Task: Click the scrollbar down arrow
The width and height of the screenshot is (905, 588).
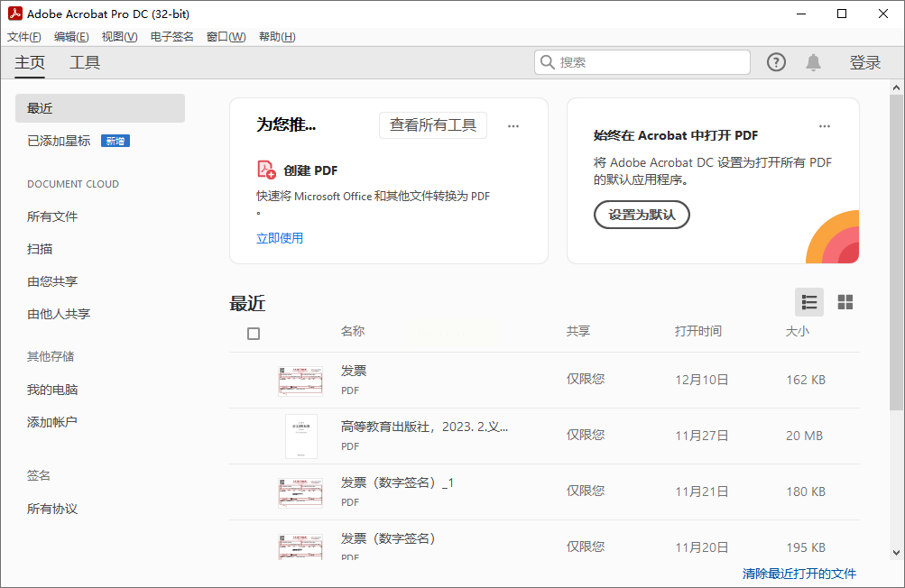Action: pyautogui.click(x=896, y=552)
